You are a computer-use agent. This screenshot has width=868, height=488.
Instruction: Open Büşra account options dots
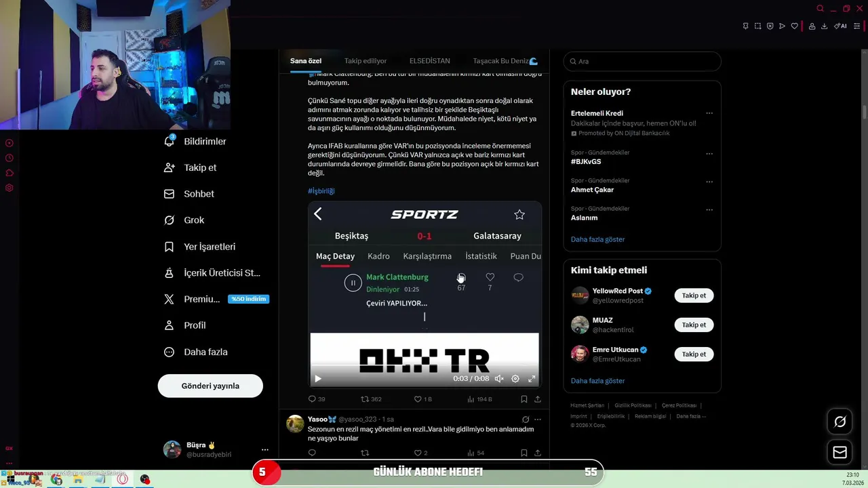click(x=265, y=449)
